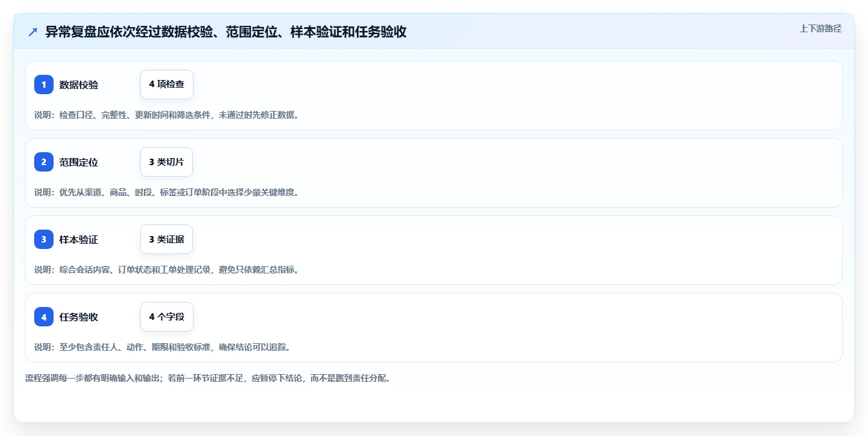Click the 上下游路径 label in the header
Image resolution: width=868 pixels, height=436 pixels.
[x=820, y=28]
